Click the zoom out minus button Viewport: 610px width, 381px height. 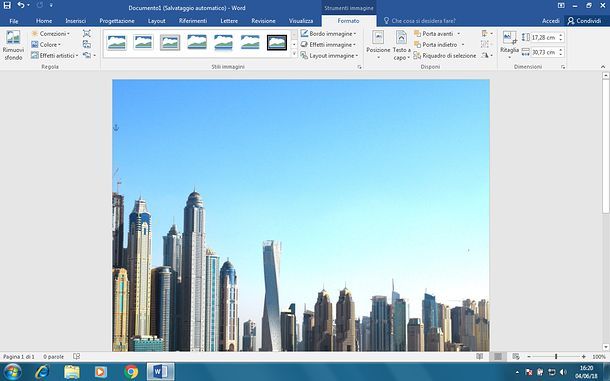529,357
